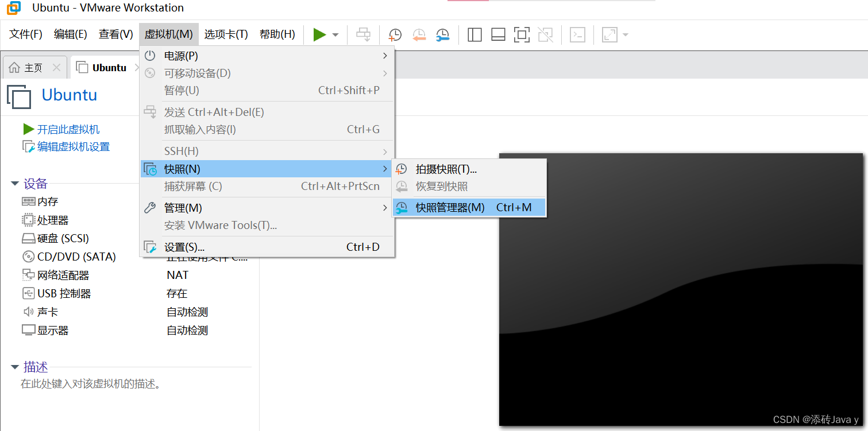Click 捕获屏幕 (C) menu entry
The image size is (868, 431).
(x=267, y=187)
